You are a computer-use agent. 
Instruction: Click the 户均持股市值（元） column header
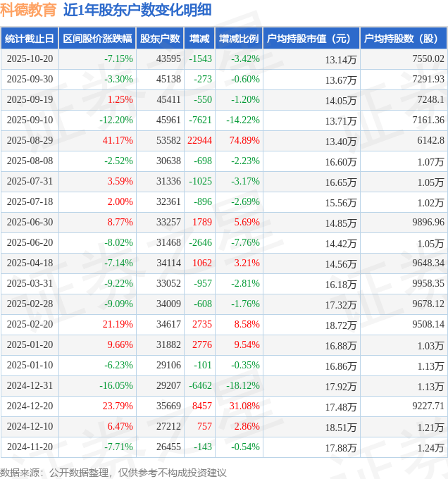click(311, 39)
